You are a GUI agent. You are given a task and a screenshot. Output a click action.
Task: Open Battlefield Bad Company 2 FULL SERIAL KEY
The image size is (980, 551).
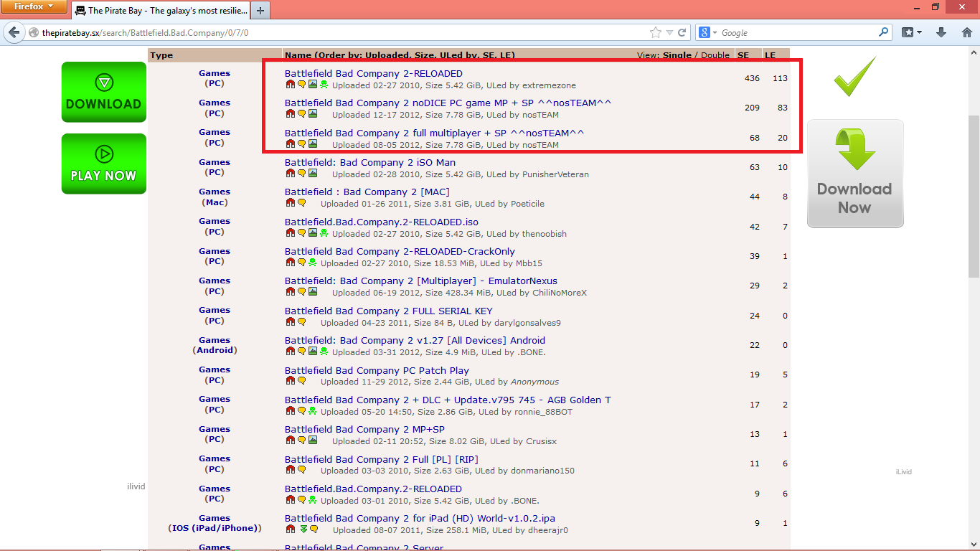pyautogui.click(x=388, y=311)
